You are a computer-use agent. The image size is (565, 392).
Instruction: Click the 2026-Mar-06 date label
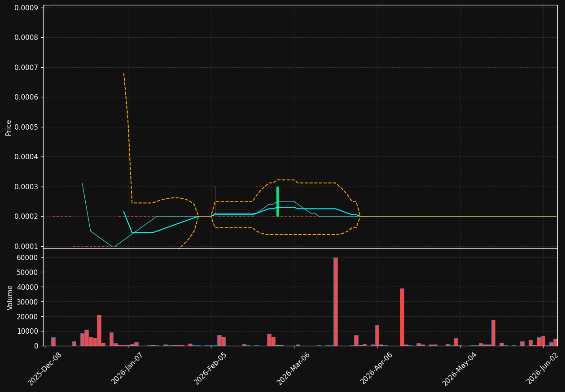pyautogui.click(x=293, y=369)
